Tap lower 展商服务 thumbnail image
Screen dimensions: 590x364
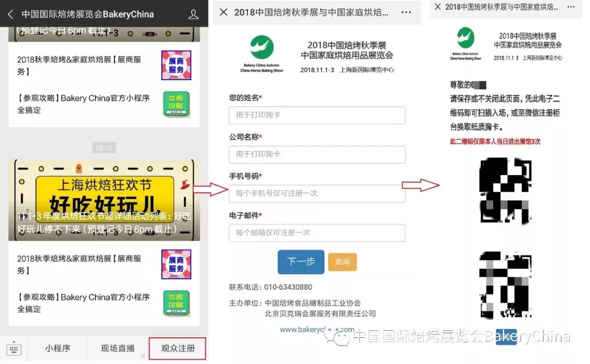tap(176, 264)
